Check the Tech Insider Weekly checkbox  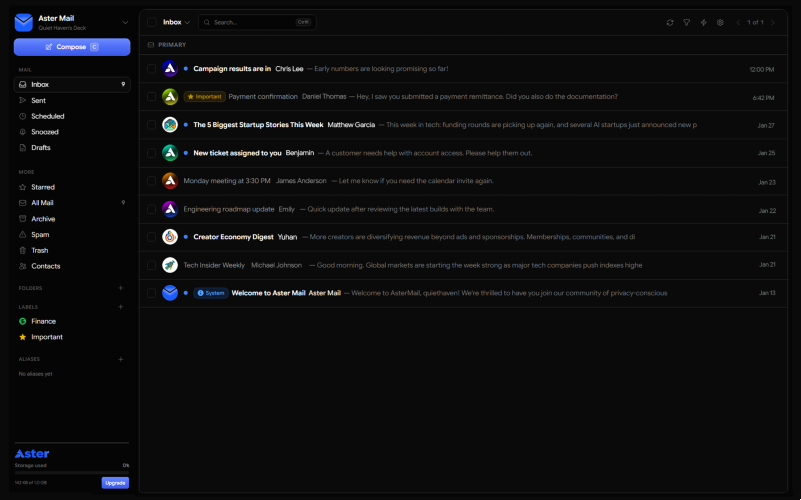tap(152, 265)
